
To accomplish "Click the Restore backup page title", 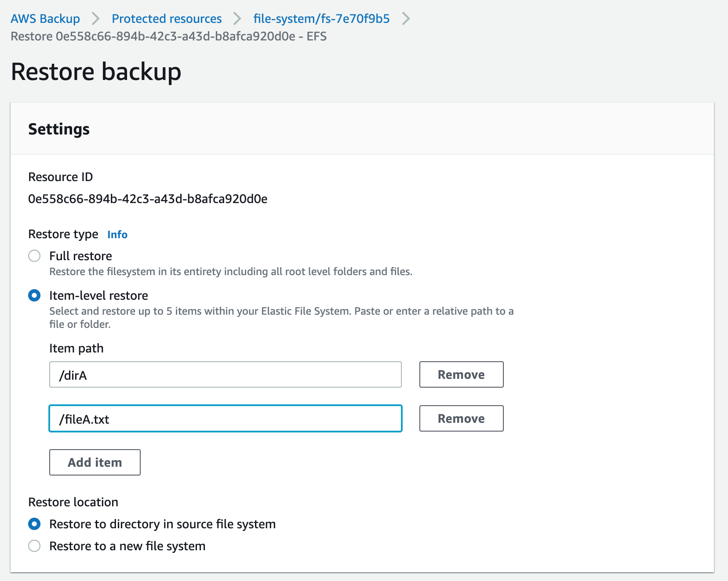I will (96, 72).
